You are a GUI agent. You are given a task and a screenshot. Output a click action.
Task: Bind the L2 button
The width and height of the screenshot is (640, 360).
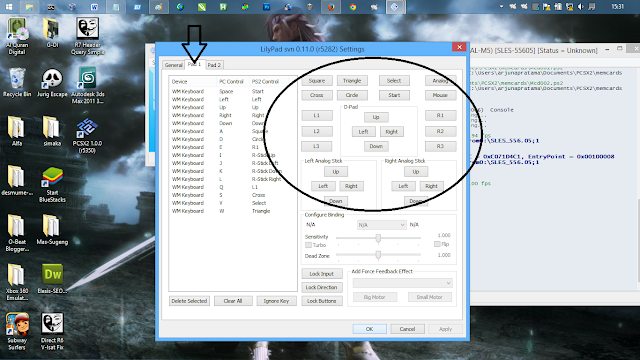coord(317,131)
